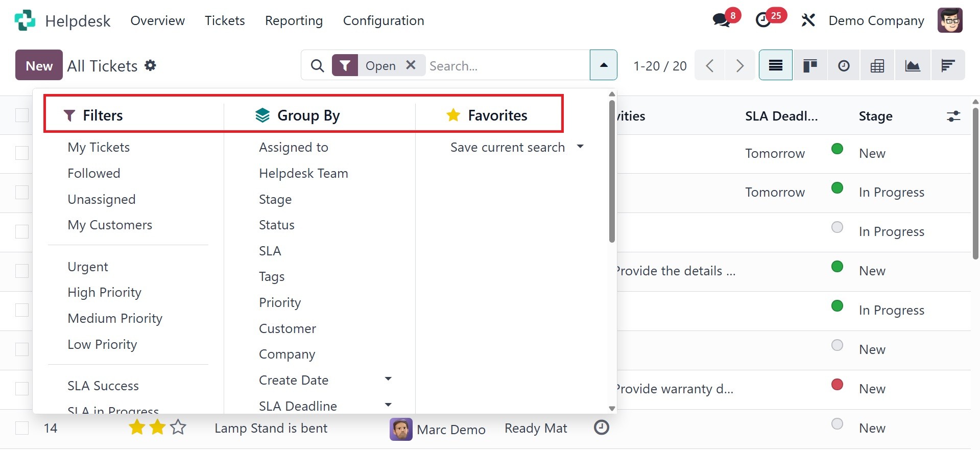The height and width of the screenshot is (450, 980).
Task: Open the conversations messages icon
Action: 722,20
